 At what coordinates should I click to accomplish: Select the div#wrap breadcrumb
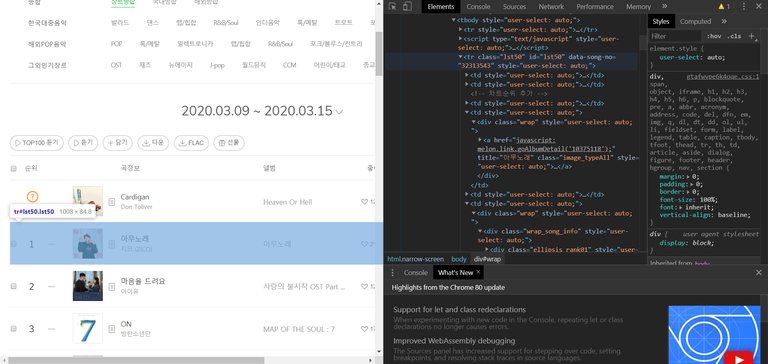tap(487, 259)
